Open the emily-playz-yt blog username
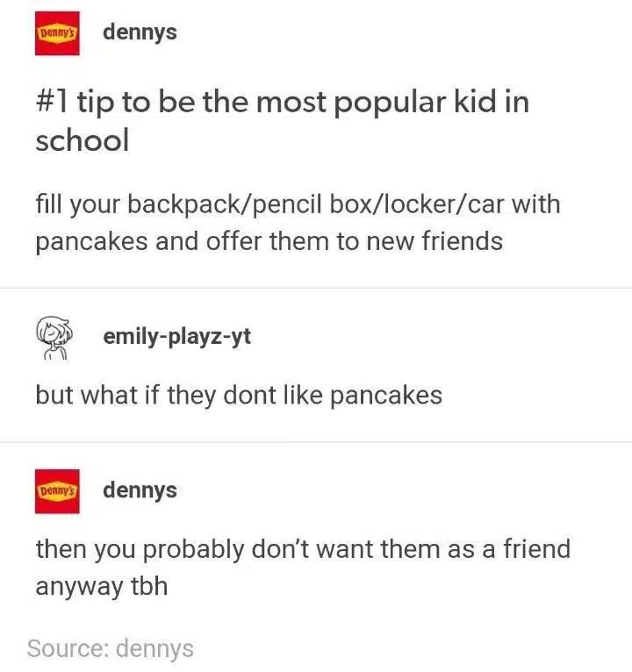 click(176, 336)
